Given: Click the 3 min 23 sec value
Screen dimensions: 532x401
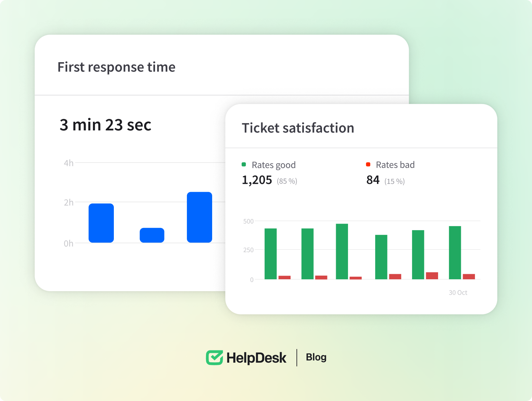Looking at the screenshot, I should coord(105,125).
